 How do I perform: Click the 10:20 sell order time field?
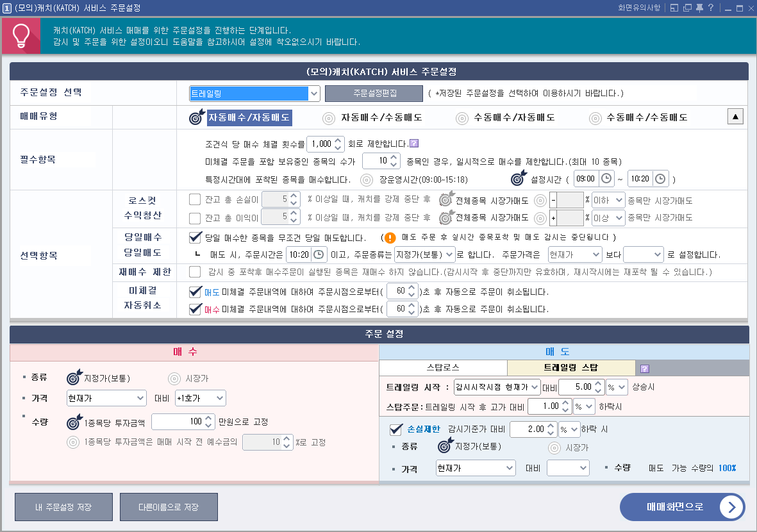299,254
